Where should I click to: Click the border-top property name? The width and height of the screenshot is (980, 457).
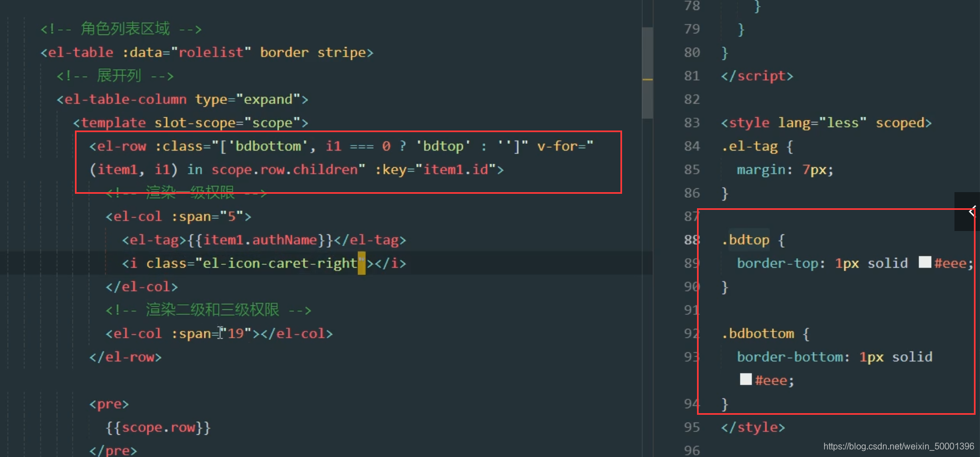click(777, 264)
